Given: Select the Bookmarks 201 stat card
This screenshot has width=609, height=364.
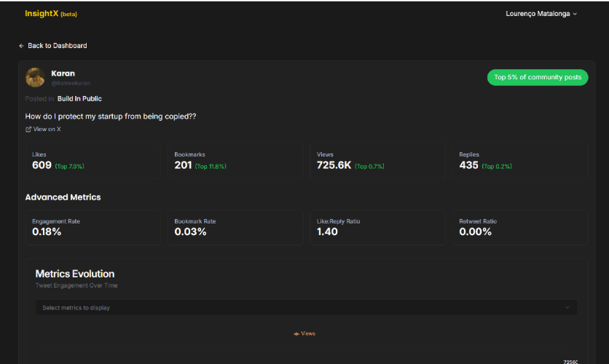Looking at the screenshot, I should pos(235,161).
